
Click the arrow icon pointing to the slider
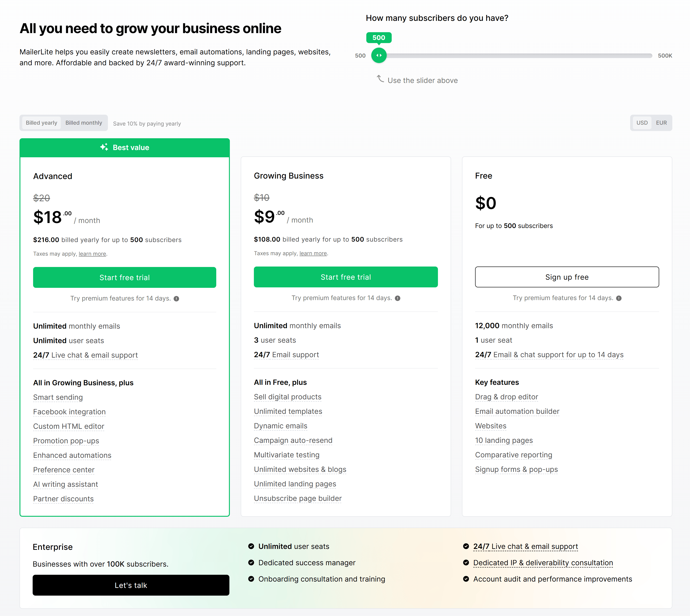[x=380, y=79]
